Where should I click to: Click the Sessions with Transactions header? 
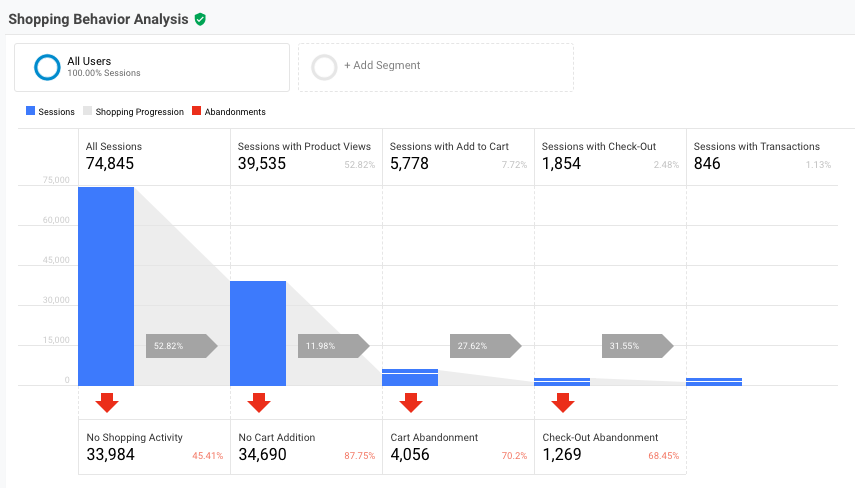[756, 146]
